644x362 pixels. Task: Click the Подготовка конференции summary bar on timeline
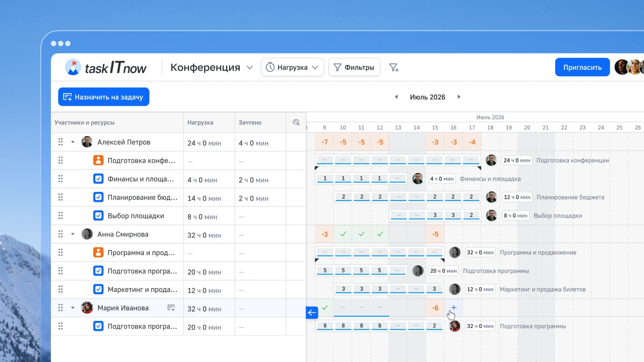tap(398, 160)
